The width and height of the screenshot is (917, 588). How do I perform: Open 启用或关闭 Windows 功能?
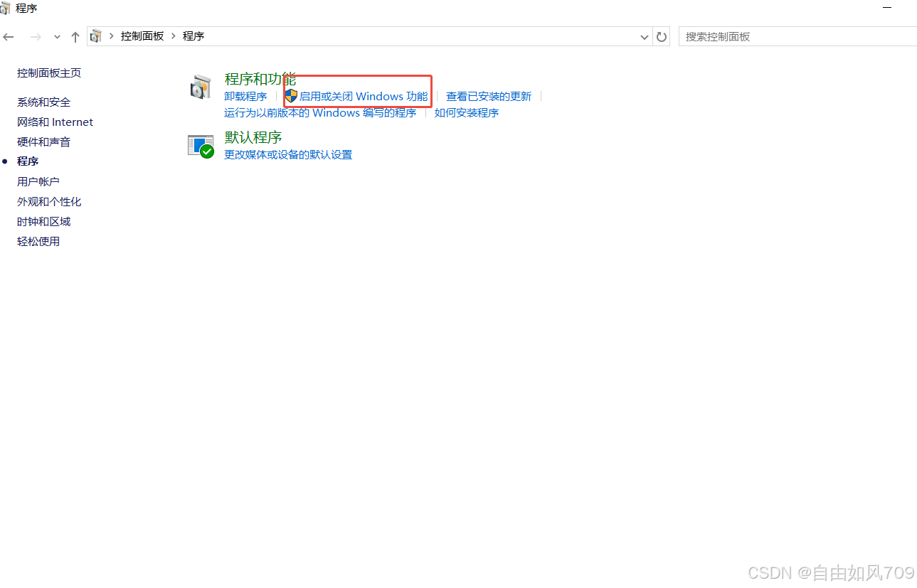pyautogui.click(x=364, y=96)
